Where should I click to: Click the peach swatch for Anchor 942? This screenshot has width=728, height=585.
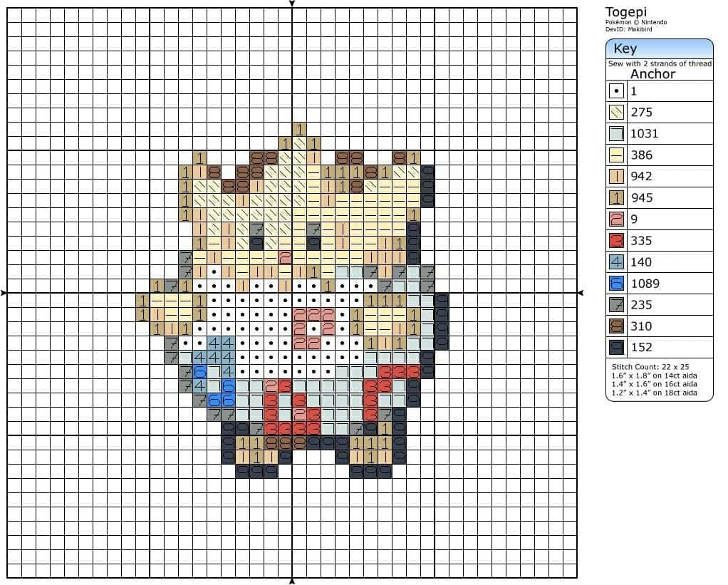click(616, 176)
